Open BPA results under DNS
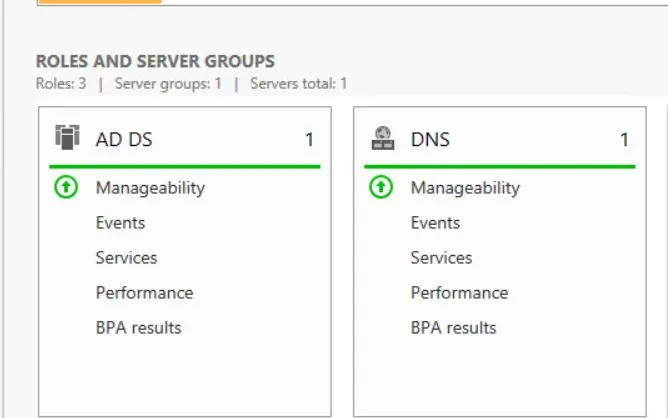Screen dimensions: 668x418 tap(453, 327)
